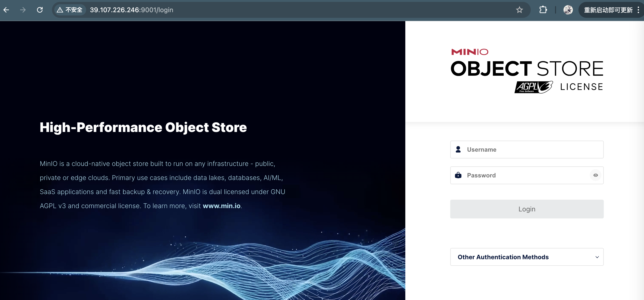The width and height of the screenshot is (644, 300).
Task: Click the lock icon in Password field
Action: [458, 175]
